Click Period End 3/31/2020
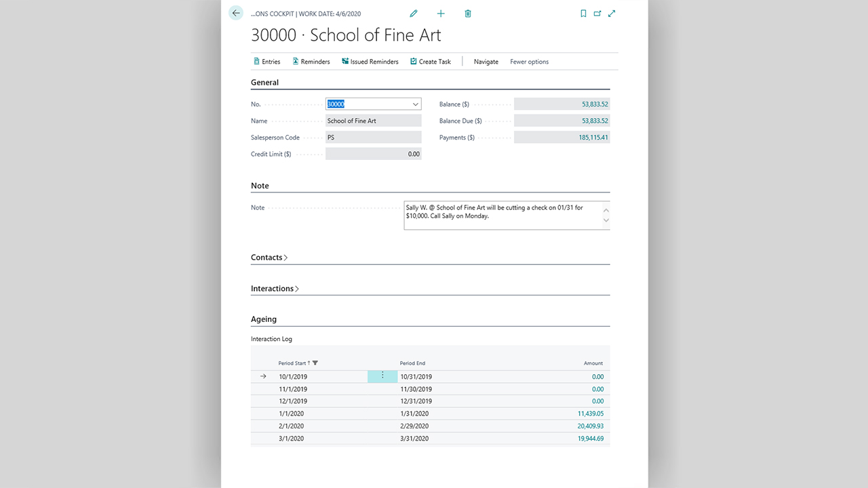Viewport: 868px width, 488px height. tap(414, 439)
